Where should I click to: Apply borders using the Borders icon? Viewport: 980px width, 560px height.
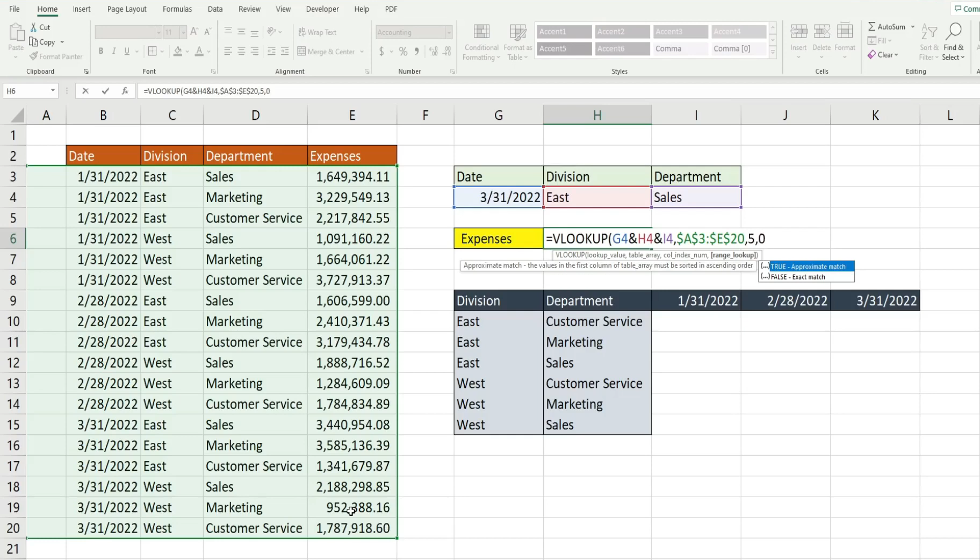click(x=153, y=52)
